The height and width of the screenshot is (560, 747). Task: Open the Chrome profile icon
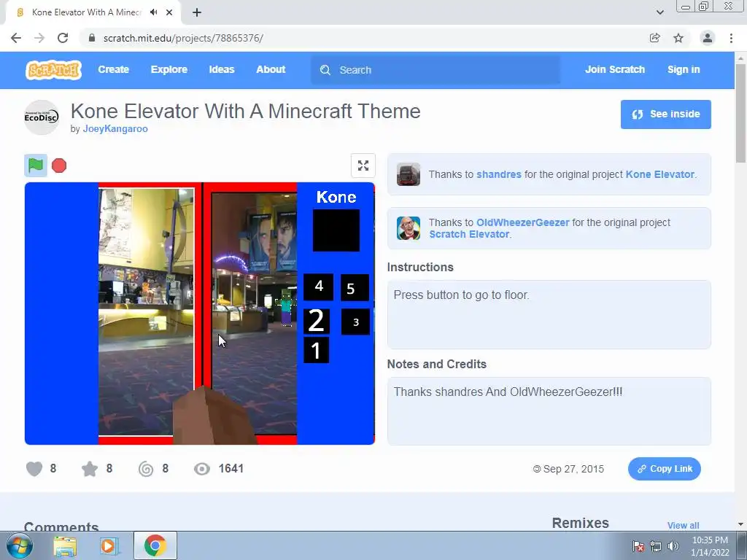708,38
